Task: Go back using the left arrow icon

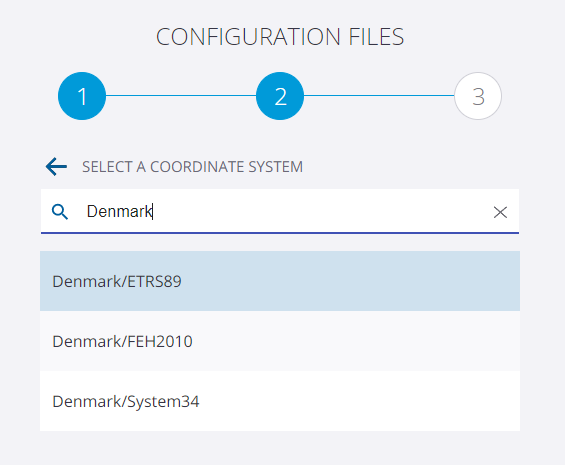Action: 56,167
